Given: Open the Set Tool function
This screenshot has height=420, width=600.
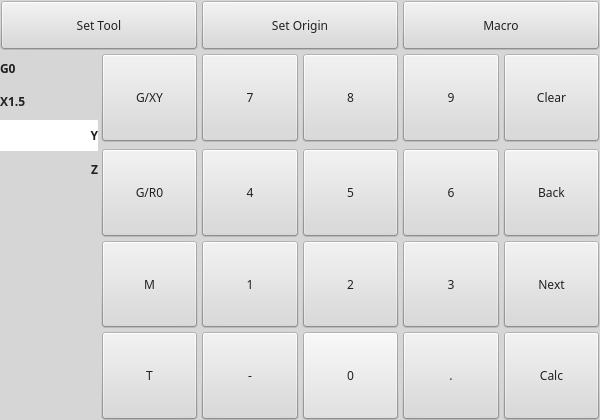Looking at the screenshot, I should (x=99, y=25).
